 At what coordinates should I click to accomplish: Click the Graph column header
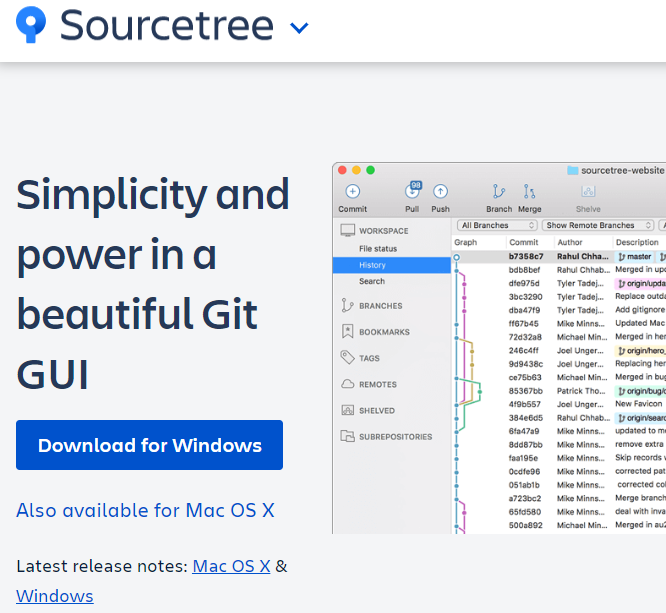pos(466,242)
